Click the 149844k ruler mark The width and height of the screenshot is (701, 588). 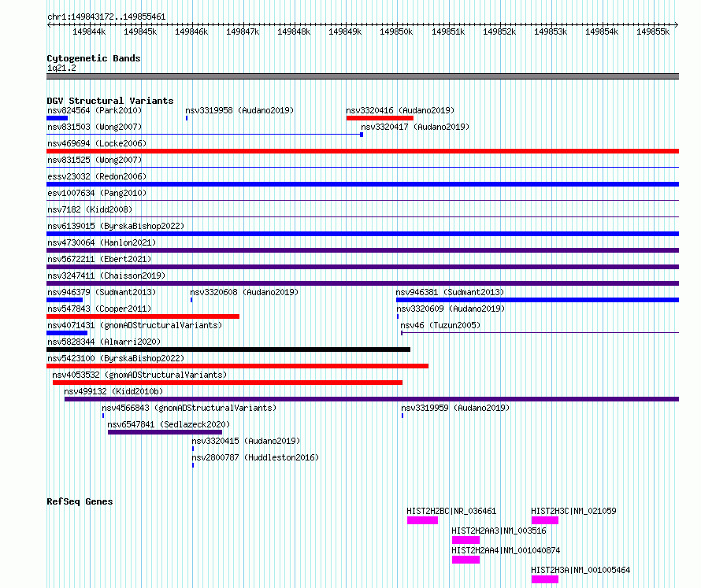pyautogui.click(x=89, y=31)
